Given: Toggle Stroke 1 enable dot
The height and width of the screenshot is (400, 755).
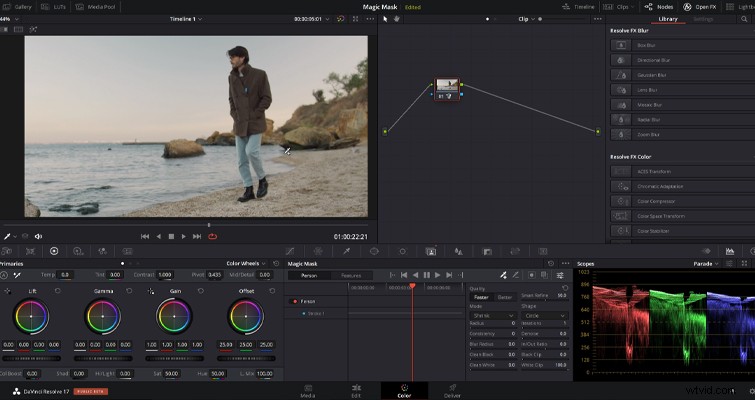Looking at the screenshot, I should [304, 313].
